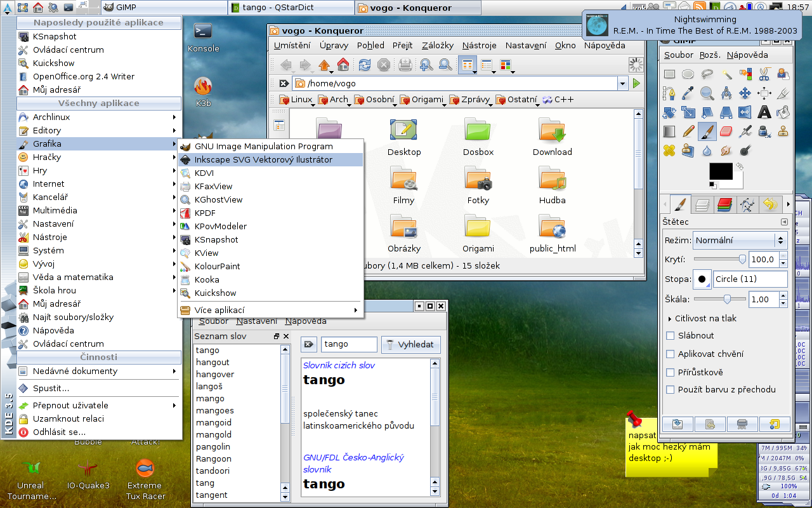Pick the Pencil tool in GIMP

[688, 131]
